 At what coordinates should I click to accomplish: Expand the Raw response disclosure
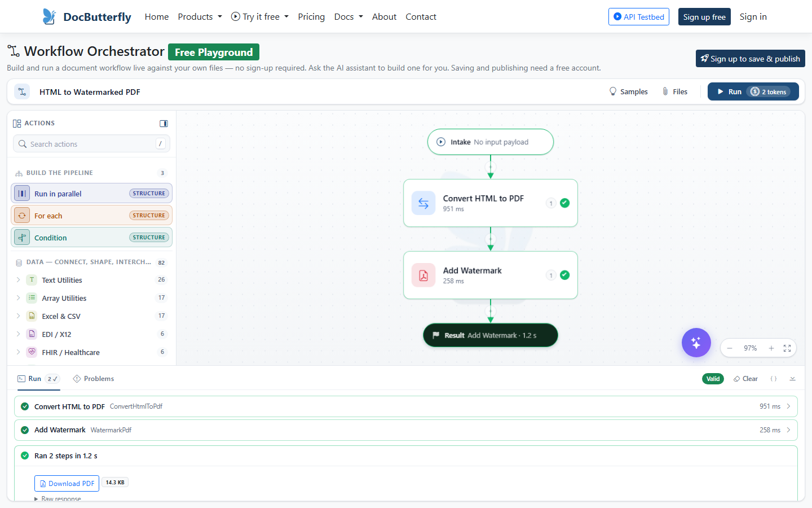tap(58, 499)
